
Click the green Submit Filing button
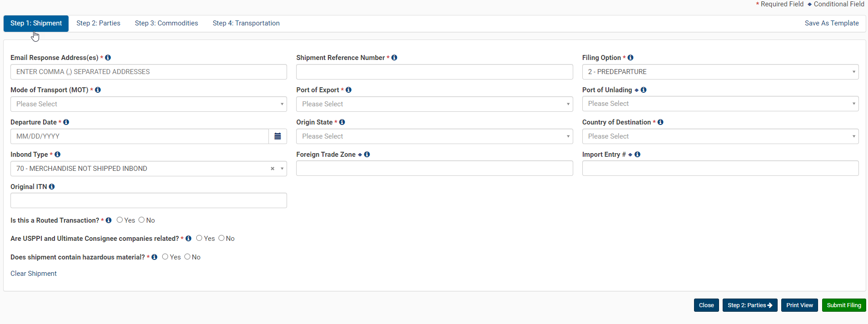(x=843, y=305)
